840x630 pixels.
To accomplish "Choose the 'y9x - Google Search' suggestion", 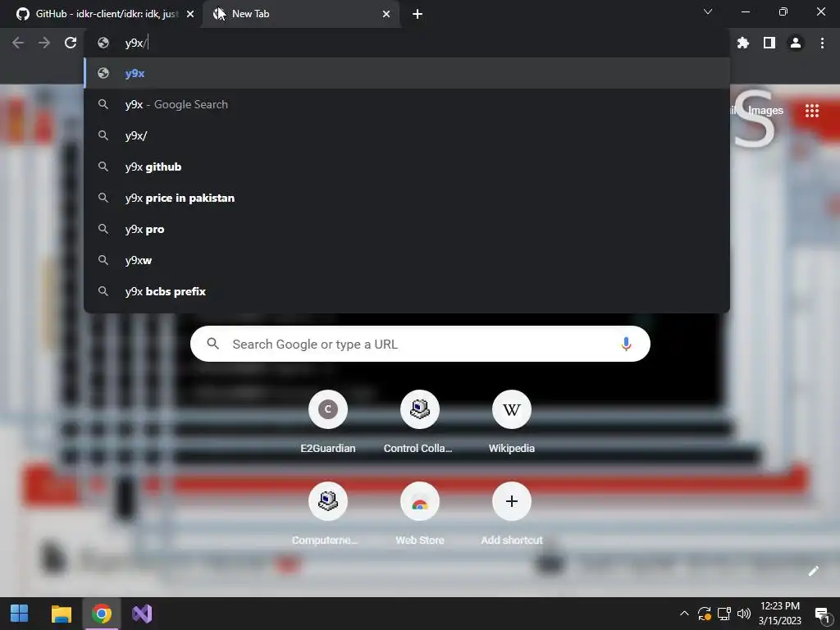I will point(407,104).
